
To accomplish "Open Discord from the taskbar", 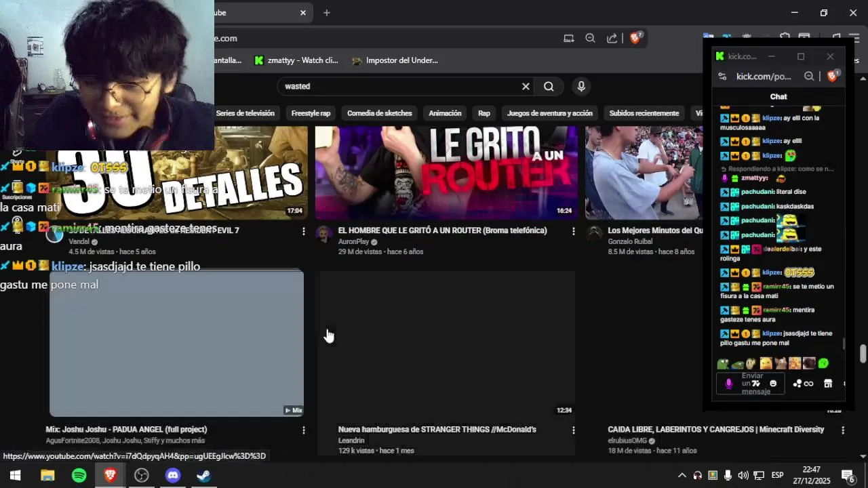I will point(173,475).
